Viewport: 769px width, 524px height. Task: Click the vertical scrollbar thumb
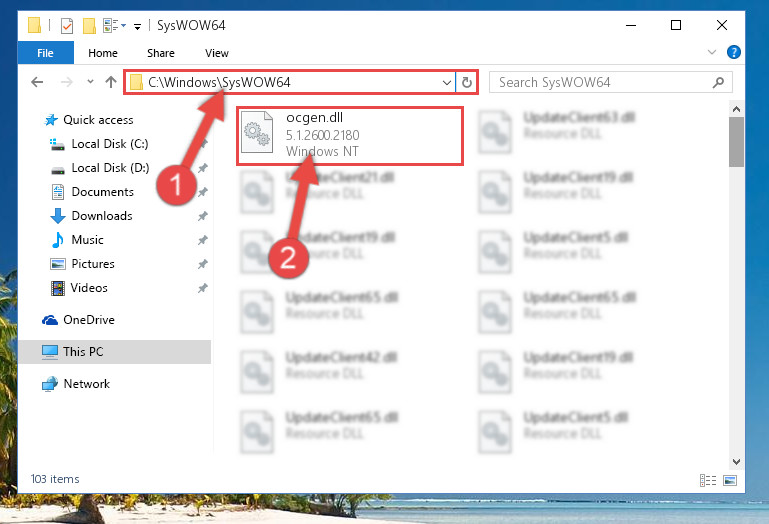[736, 142]
